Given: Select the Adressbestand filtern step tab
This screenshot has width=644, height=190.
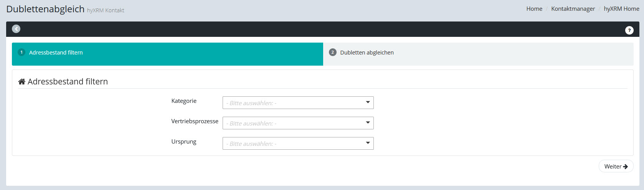Looking at the screenshot, I should (x=56, y=53).
